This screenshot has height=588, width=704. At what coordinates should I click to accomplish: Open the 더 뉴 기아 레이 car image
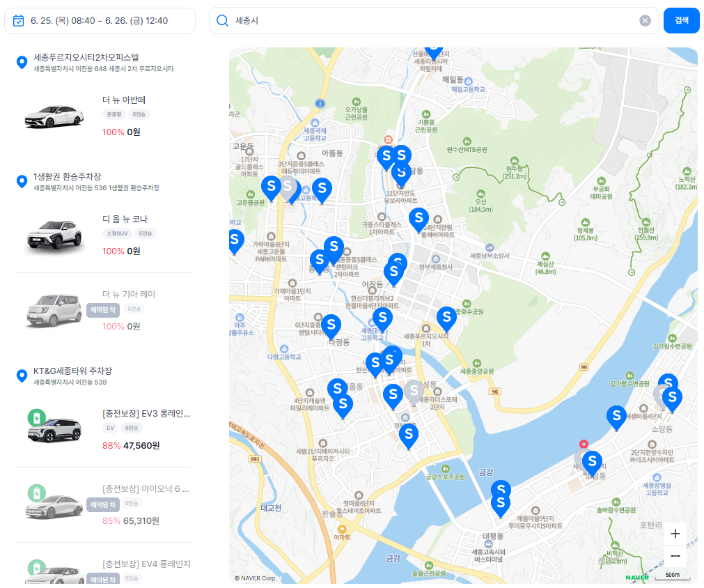(54, 310)
